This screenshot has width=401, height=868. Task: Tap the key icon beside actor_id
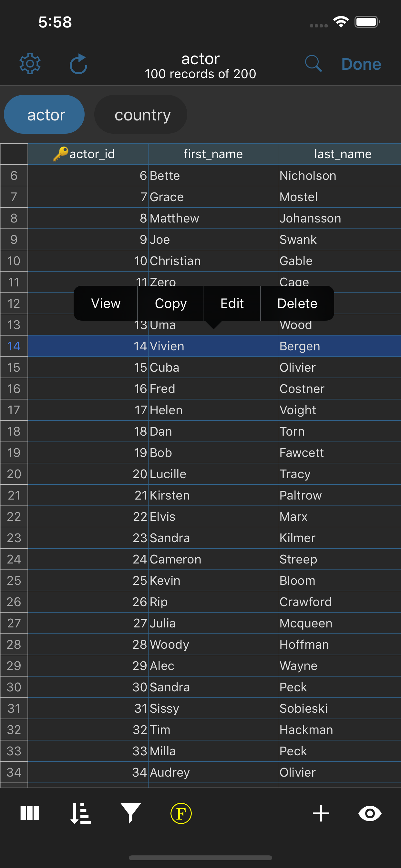[60, 154]
